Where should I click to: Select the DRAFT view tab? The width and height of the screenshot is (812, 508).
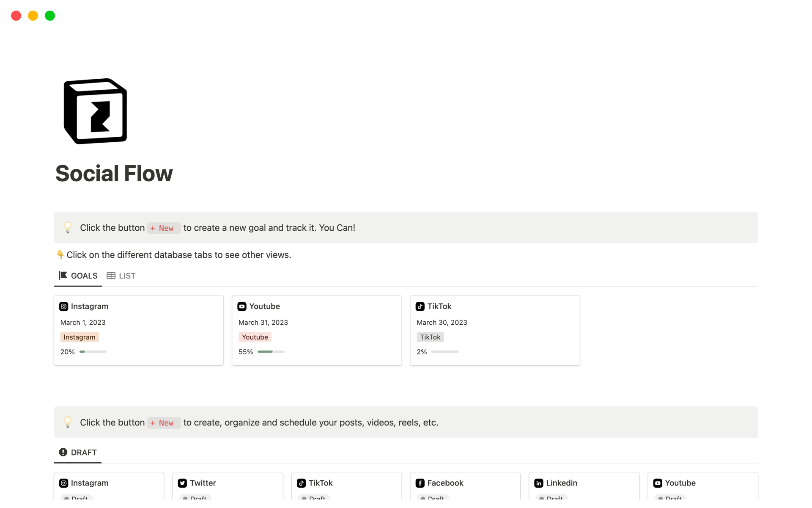tap(78, 452)
